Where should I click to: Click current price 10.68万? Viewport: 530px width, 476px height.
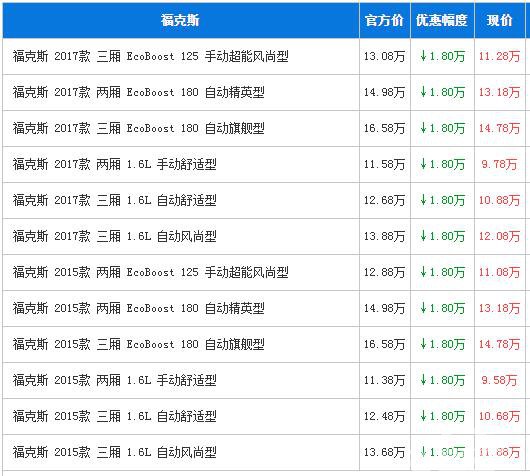click(499, 416)
